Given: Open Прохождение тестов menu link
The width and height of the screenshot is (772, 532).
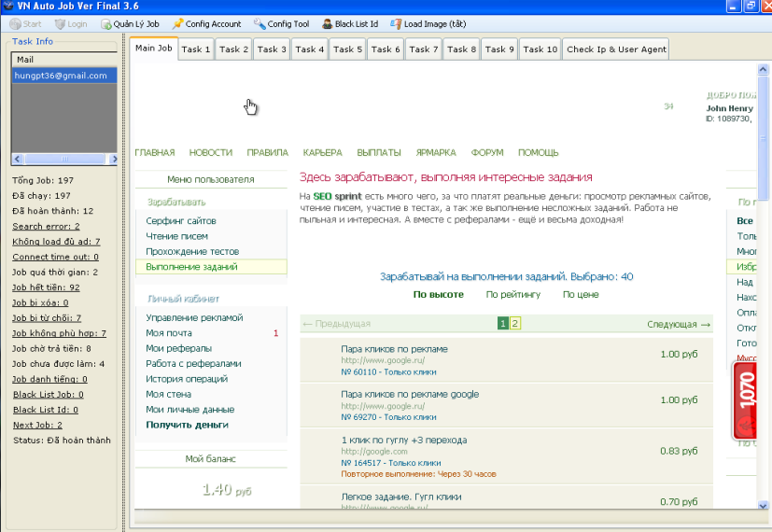Looking at the screenshot, I should [192, 251].
